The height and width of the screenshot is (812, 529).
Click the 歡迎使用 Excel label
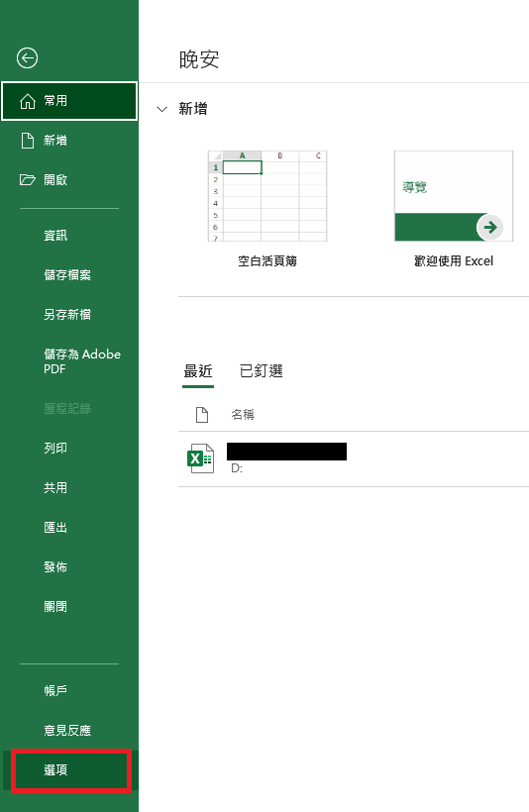click(454, 261)
